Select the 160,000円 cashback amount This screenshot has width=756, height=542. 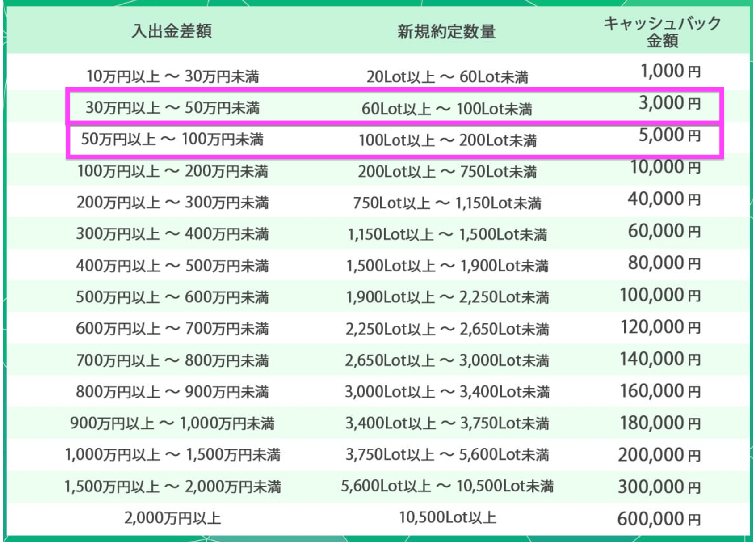tap(660, 391)
